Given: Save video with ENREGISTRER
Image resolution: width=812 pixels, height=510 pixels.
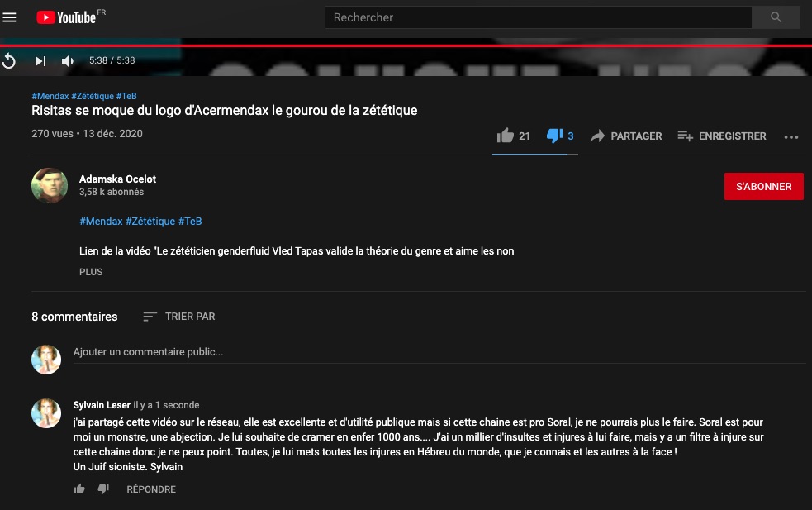Looking at the screenshot, I should coord(722,136).
